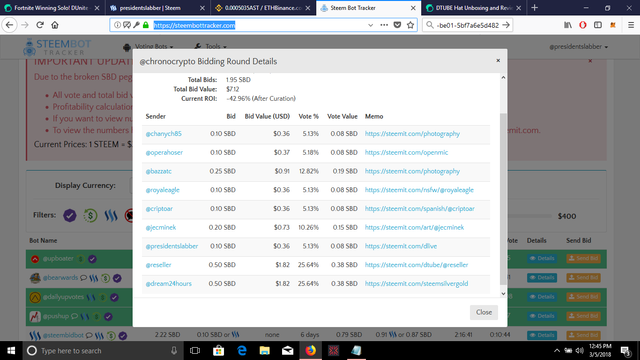Open @dream24hours memo steemsilvergold link

click(x=416, y=284)
